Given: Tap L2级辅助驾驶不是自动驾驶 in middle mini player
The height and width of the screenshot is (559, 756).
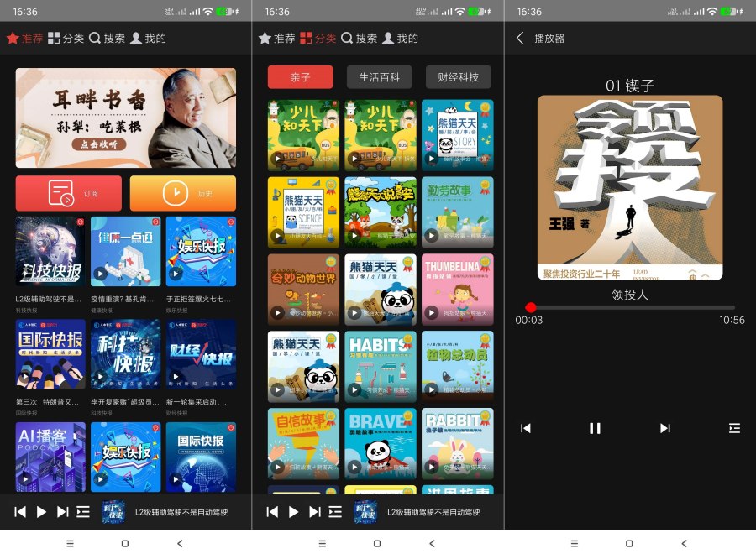Looking at the screenshot, I should coord(433,512).
